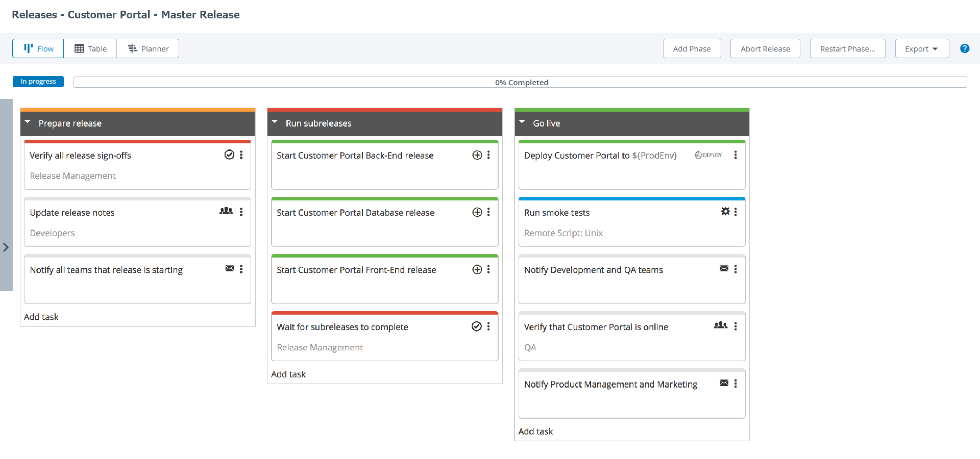
Task: Open the Start Customer Portal Front-End release task
Action: [x=385, y=279]
